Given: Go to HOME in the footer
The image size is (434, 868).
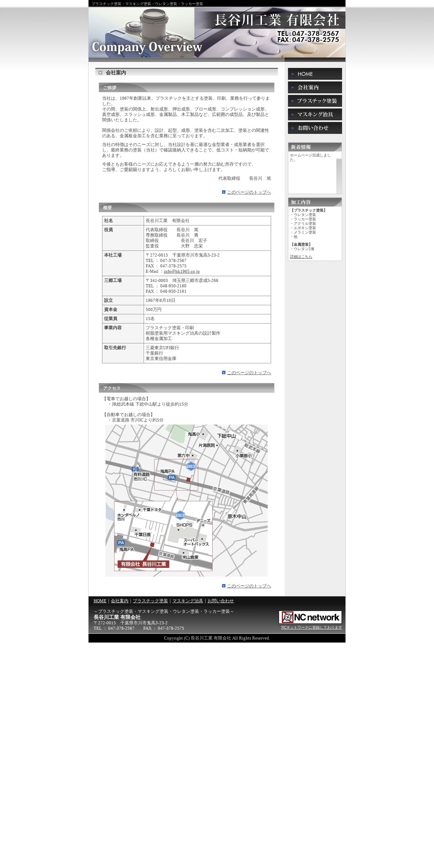Looking at the screenshot, I should pos(100,601).
